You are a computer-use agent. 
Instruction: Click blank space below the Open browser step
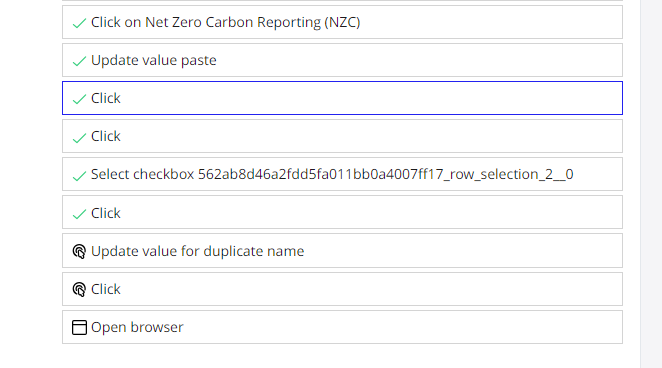[342, 356]
